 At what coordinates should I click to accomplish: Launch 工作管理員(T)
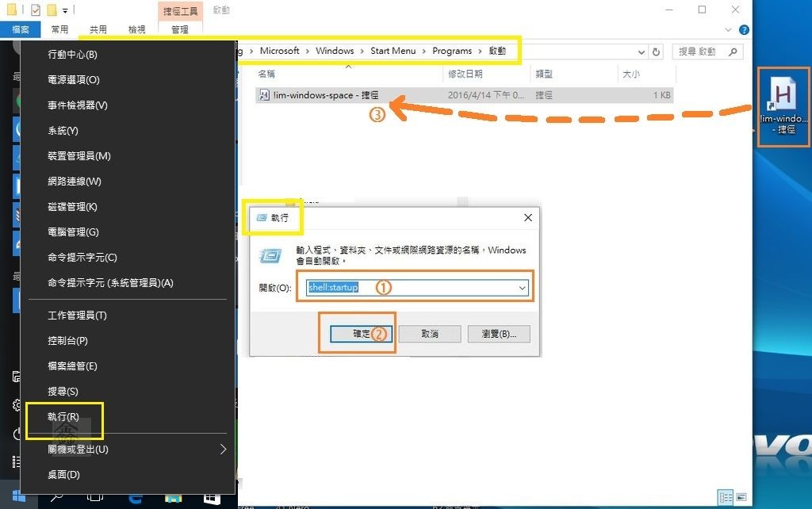77,316
